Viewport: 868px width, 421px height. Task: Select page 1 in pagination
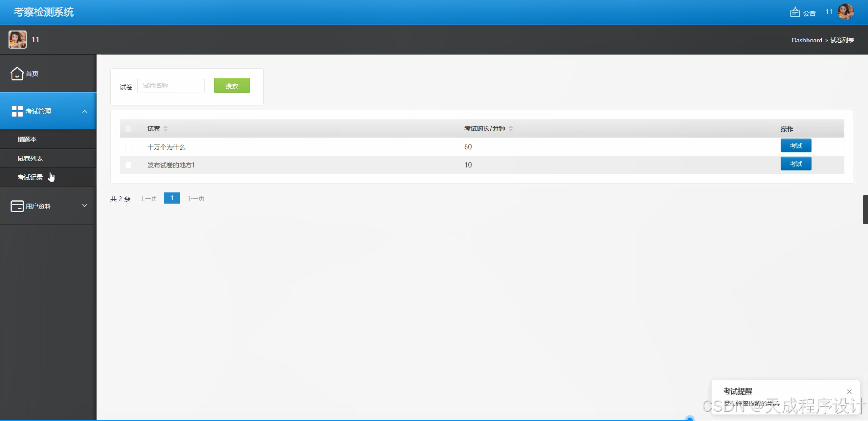172,198
